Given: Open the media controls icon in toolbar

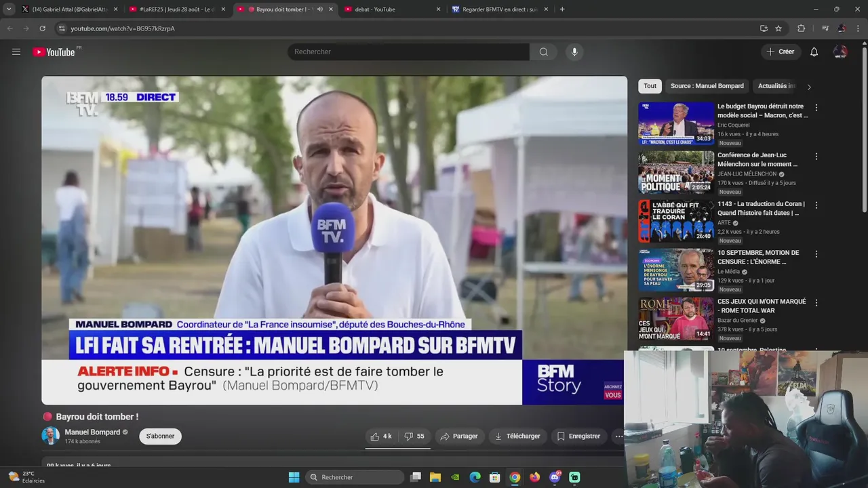Looking at the screenshot, I should point(825,28).
